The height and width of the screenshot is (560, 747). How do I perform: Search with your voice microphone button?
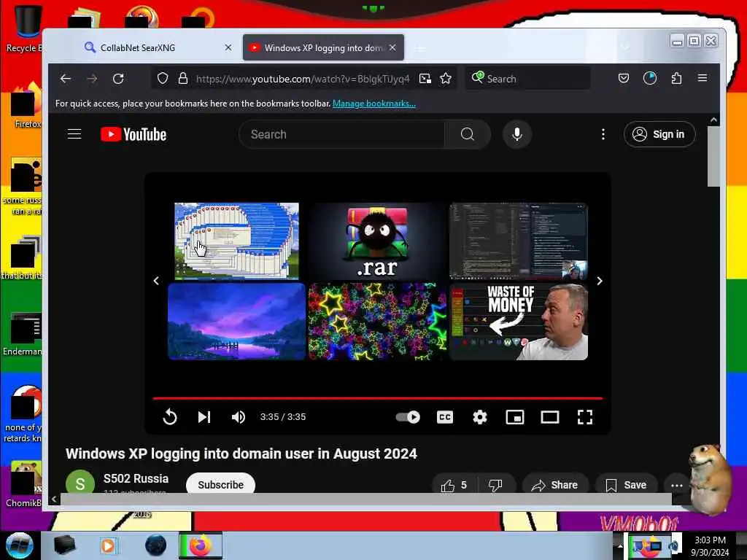coord(517,134)
